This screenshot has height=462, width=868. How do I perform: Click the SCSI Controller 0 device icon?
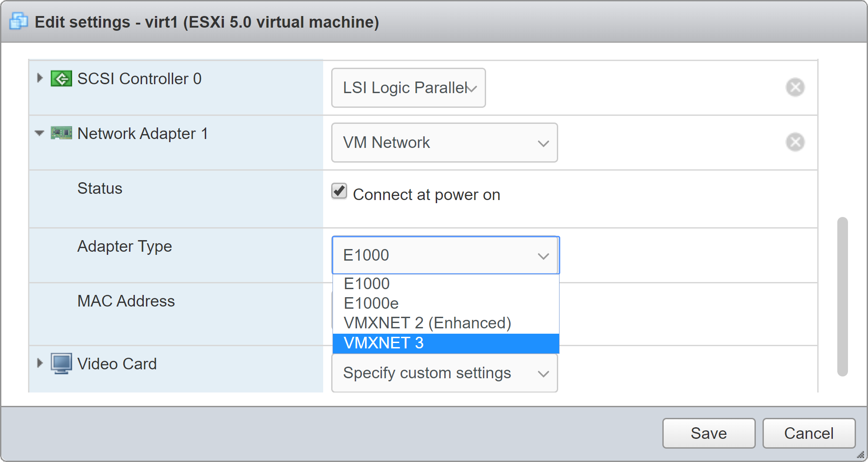pyautogui.click(x=61, y=78)
